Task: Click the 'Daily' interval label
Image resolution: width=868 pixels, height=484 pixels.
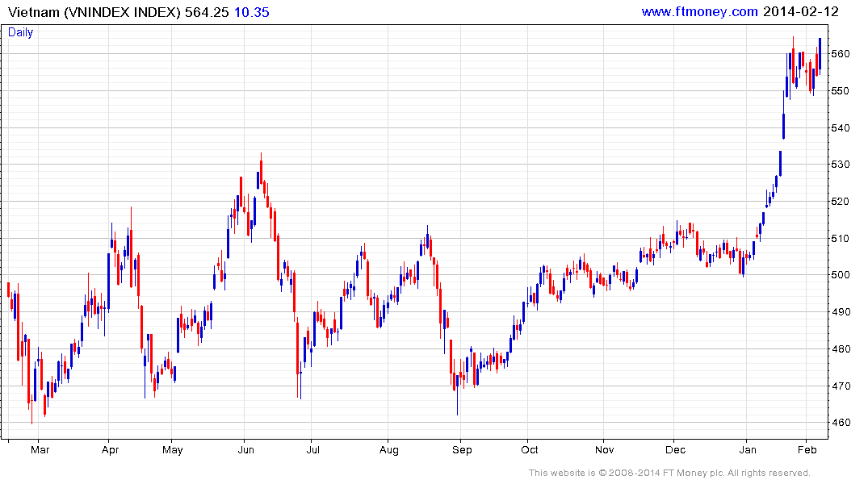Action: click(20, 32)
